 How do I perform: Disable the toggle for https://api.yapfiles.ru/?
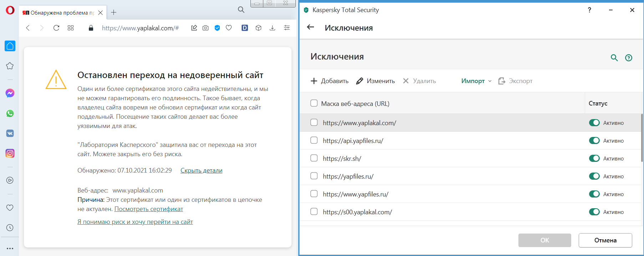coord(594,140)
